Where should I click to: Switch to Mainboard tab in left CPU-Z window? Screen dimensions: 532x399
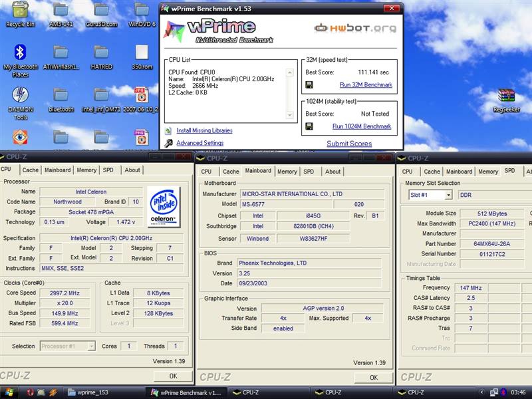click(x=58, y=170)
